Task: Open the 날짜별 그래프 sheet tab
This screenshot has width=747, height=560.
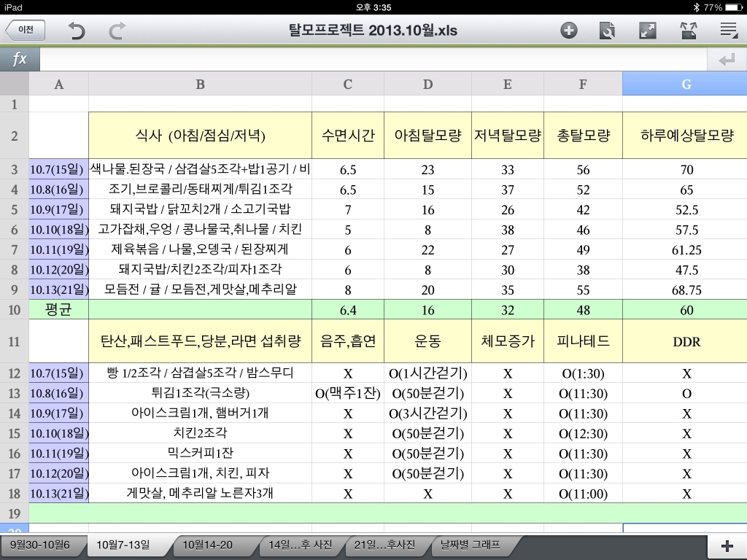Action: coord(471,545)
